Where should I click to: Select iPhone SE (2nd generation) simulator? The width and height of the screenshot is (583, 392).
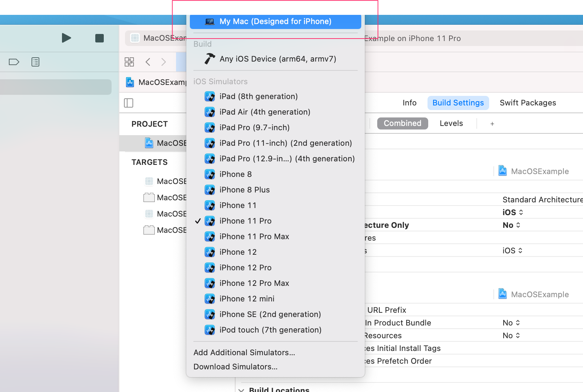click(x=276, y=314)
